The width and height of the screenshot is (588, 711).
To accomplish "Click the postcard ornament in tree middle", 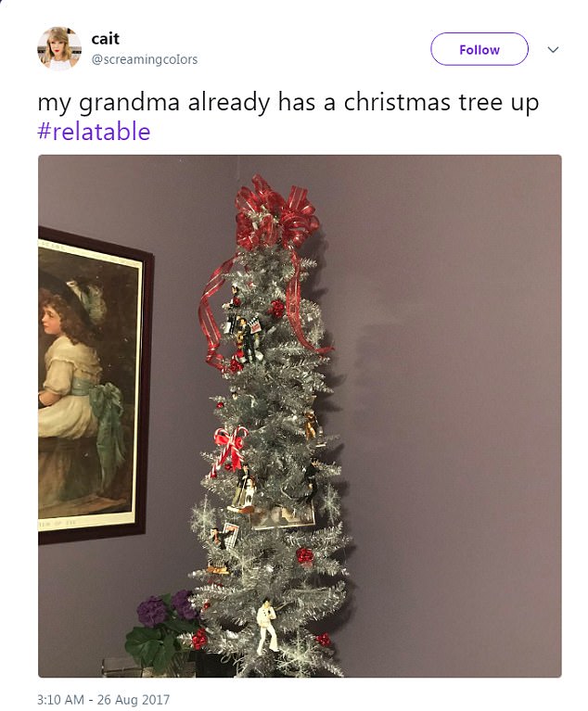I will coord(283,517).
